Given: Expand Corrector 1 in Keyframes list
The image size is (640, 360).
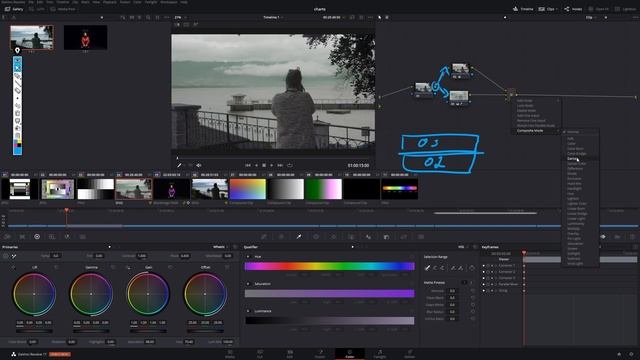Looking at the screenshot, I should click(x=496, y=265).
